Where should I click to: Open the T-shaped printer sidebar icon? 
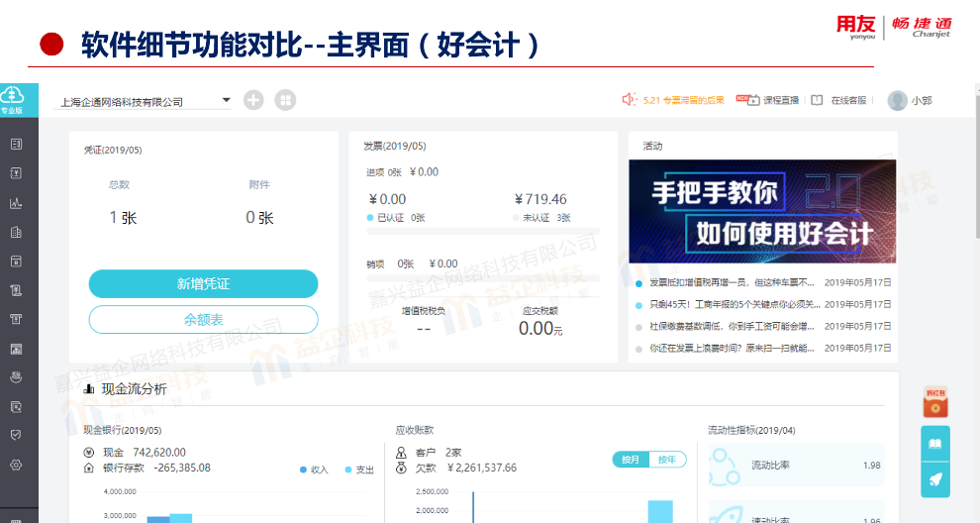[16, 319]
